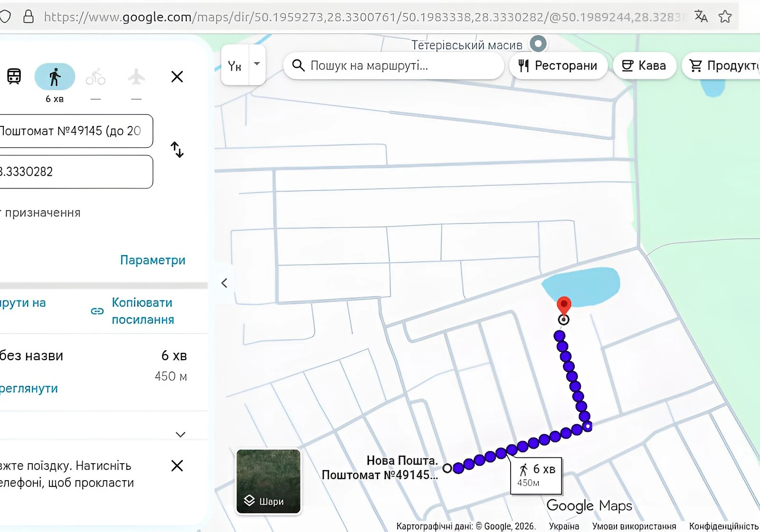Swap start and destination points

[x=177, y=150]
